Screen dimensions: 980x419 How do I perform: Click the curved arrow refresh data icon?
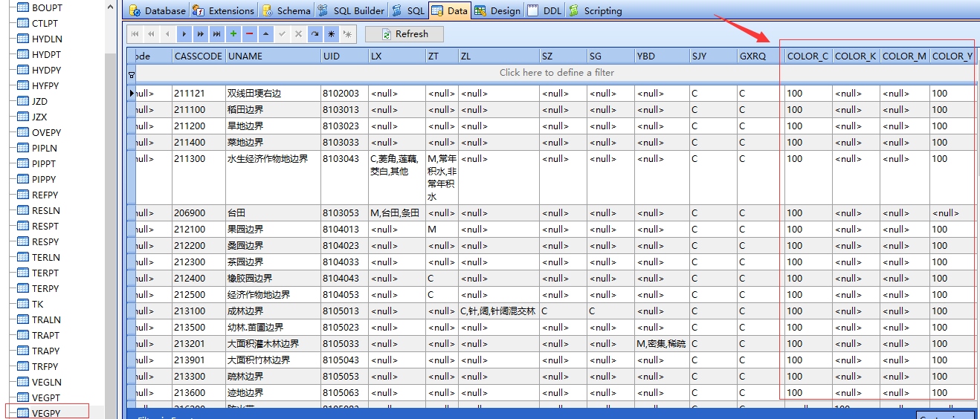pos(315,34)
